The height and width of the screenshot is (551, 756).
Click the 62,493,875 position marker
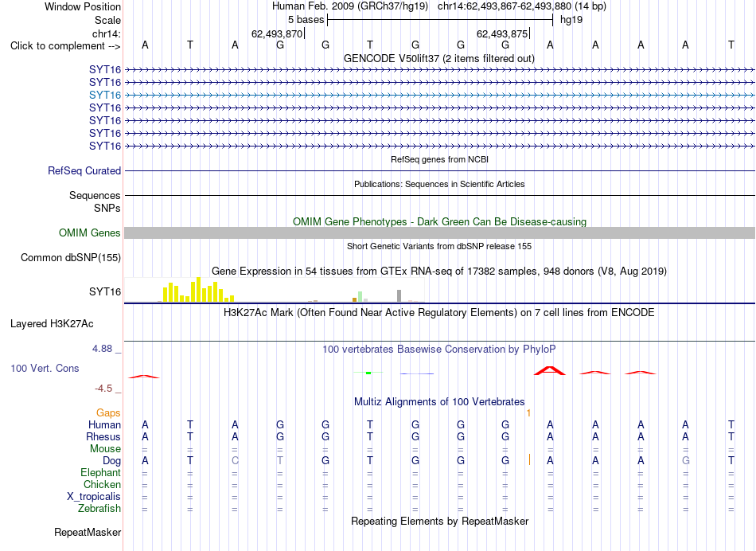(x=502, y=33)
